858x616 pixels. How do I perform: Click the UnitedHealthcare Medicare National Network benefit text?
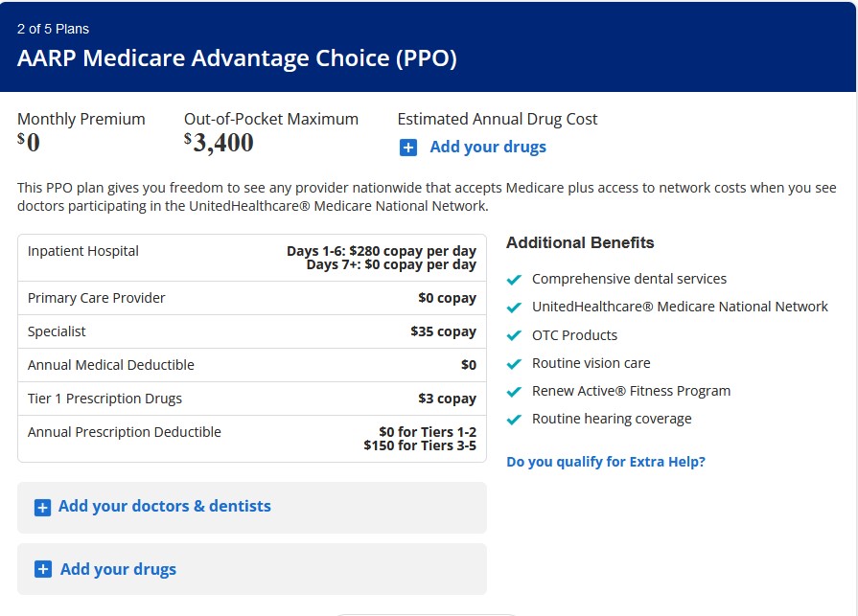click(x=680, y=307)
